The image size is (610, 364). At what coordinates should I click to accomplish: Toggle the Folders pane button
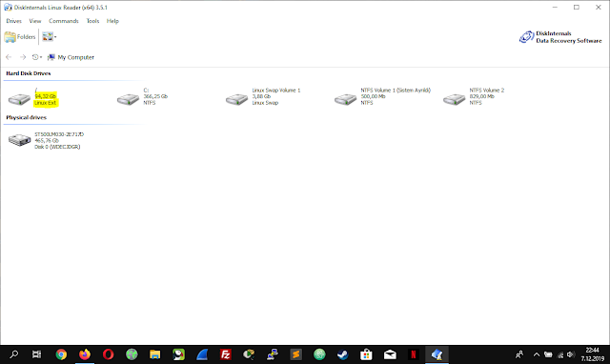click(x=20, y=37)
